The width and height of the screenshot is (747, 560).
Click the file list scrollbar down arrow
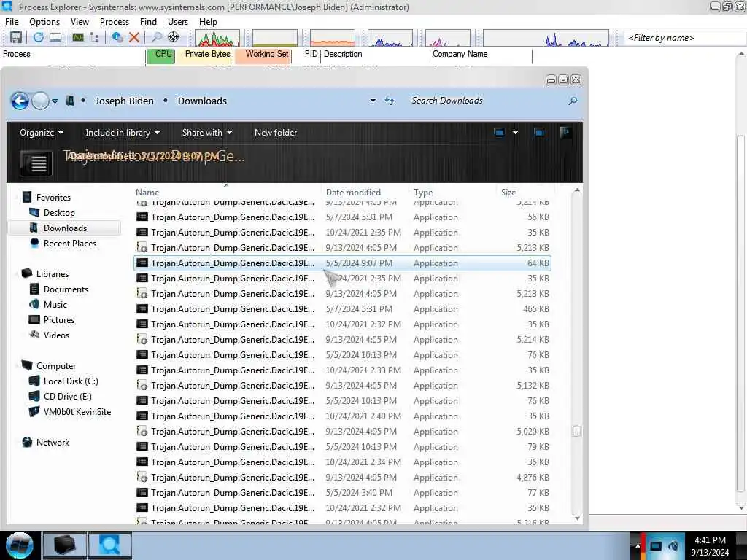pyautogui.click(x=577, y=518)
